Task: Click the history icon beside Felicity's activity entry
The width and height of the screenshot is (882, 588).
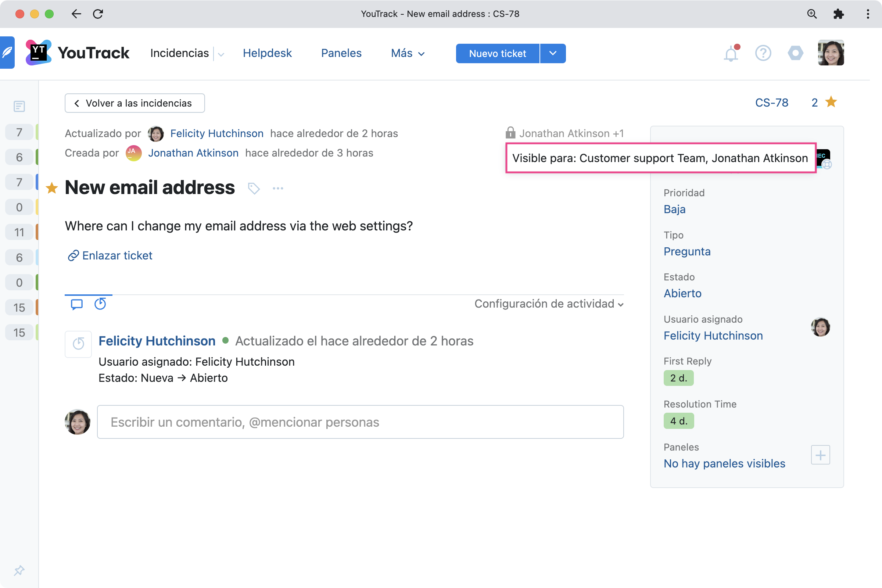Action: [x=78, y=344]
